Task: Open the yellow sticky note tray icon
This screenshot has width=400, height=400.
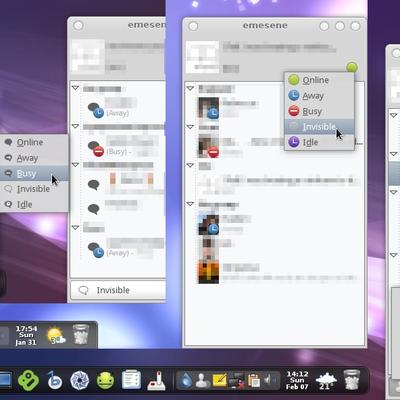Action: pos(220,380)
